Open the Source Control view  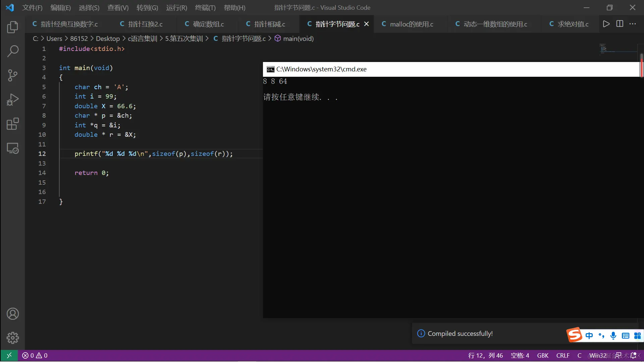pyautogui.click(x=12, y=75)
